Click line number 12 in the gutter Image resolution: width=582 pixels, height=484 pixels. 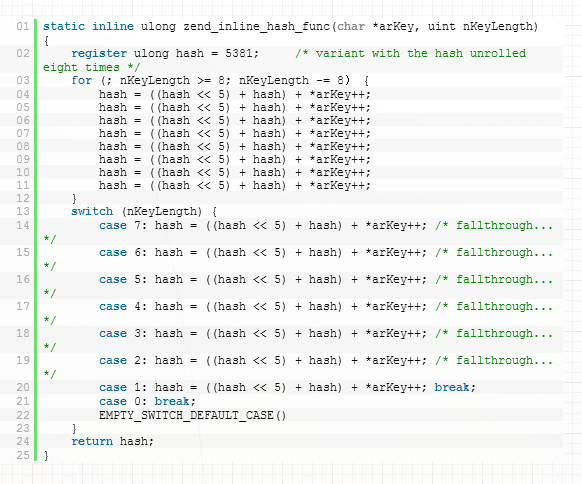23,198
